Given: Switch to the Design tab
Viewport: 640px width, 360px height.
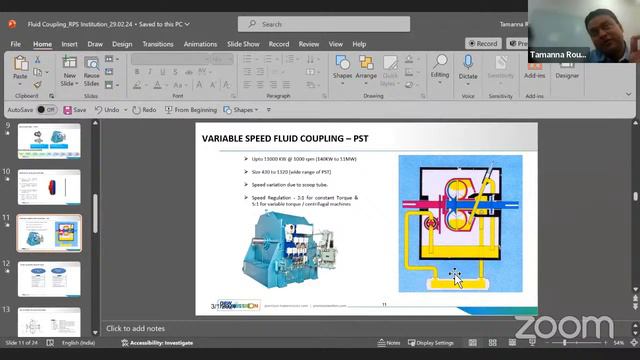Looking at the screenshot, I should [122, 44].
